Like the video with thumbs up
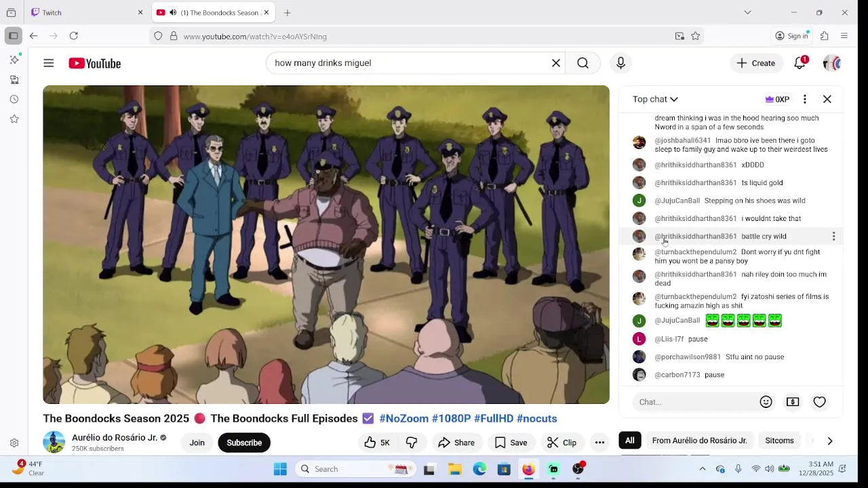 click(377, 443)
